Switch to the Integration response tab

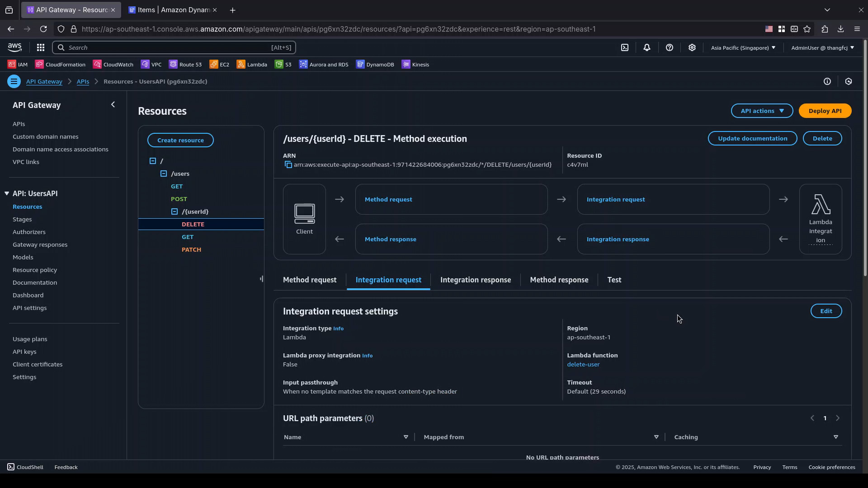pyautogui.click(x=476, y=280)
